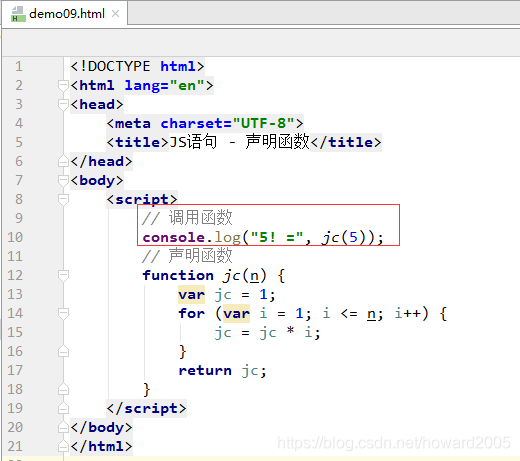The width and height of the screenshot is (520, 461).
Task: Click the highlighted var keyword on line 13
Action: tap(192, 295)
